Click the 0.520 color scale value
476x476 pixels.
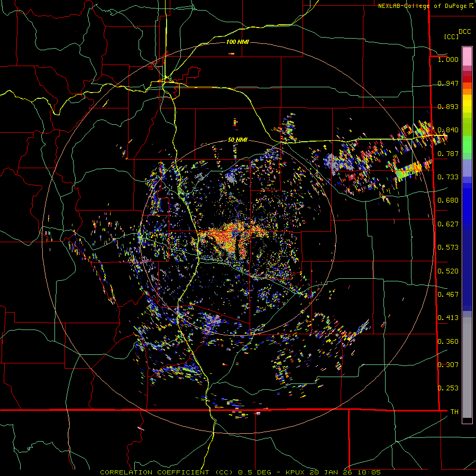pos(448,271)
